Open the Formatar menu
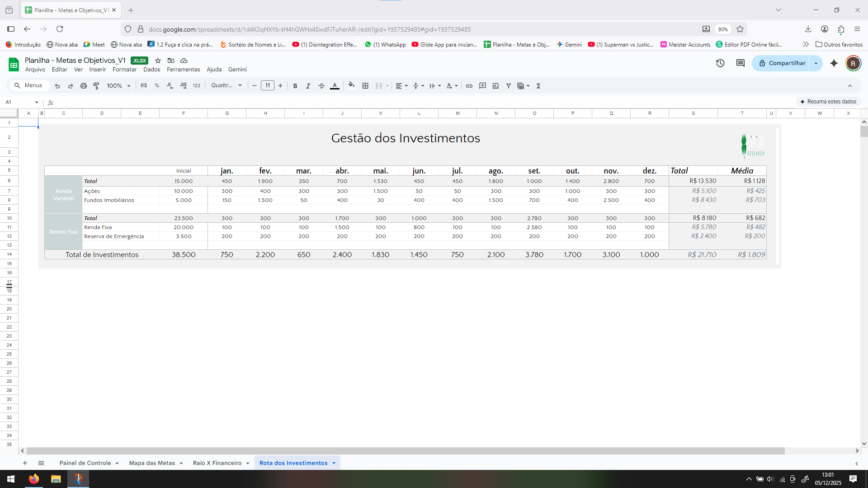Image resolution: width=868 pixels, height=488 pixels. click(x=124, y=70)
